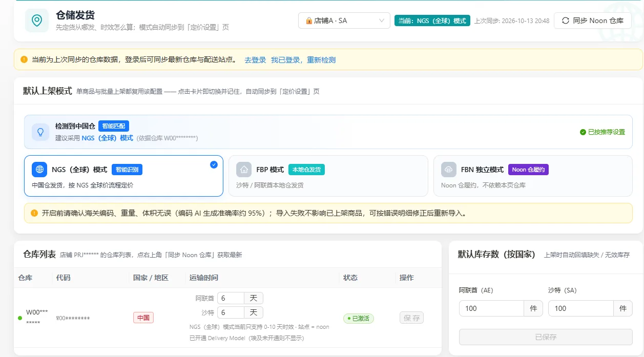Click the 件 unit label beside the SA stock
This screenshot has width=644, height=357.
623,308
